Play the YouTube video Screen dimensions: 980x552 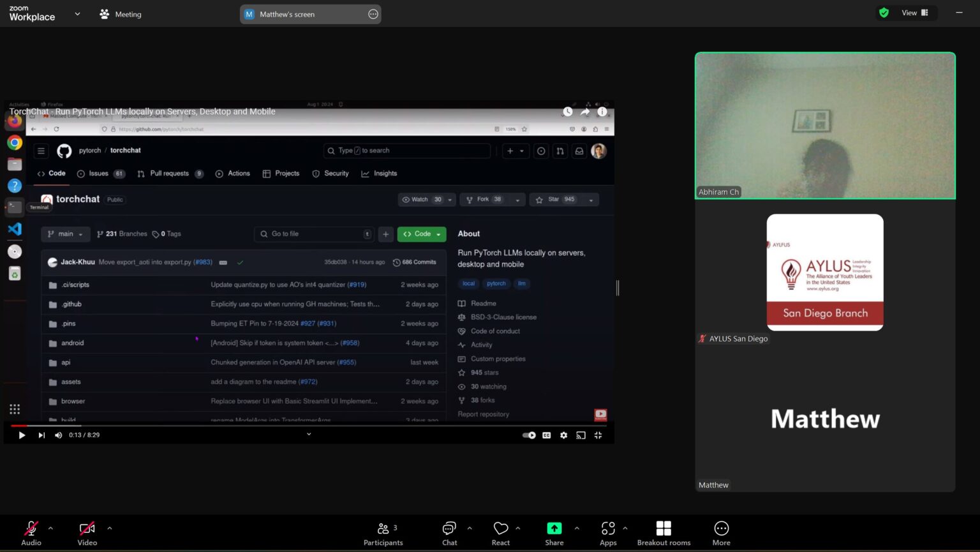tap(22, 435)
